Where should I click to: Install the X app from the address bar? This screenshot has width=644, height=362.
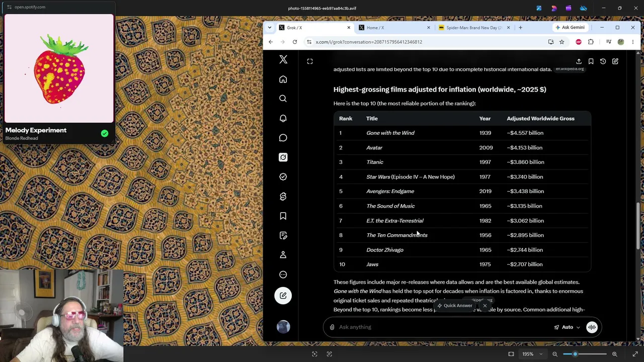551,42
